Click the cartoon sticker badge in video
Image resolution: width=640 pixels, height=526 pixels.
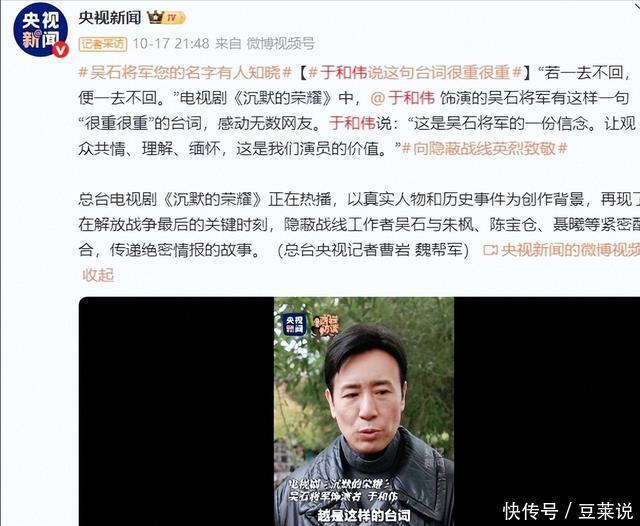[326, 325]
